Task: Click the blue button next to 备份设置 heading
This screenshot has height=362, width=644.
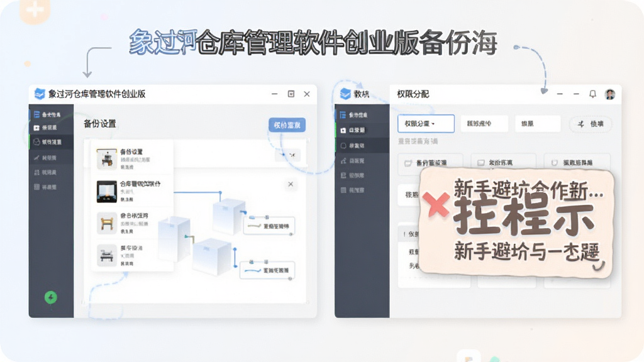Action: pos(287,125)
